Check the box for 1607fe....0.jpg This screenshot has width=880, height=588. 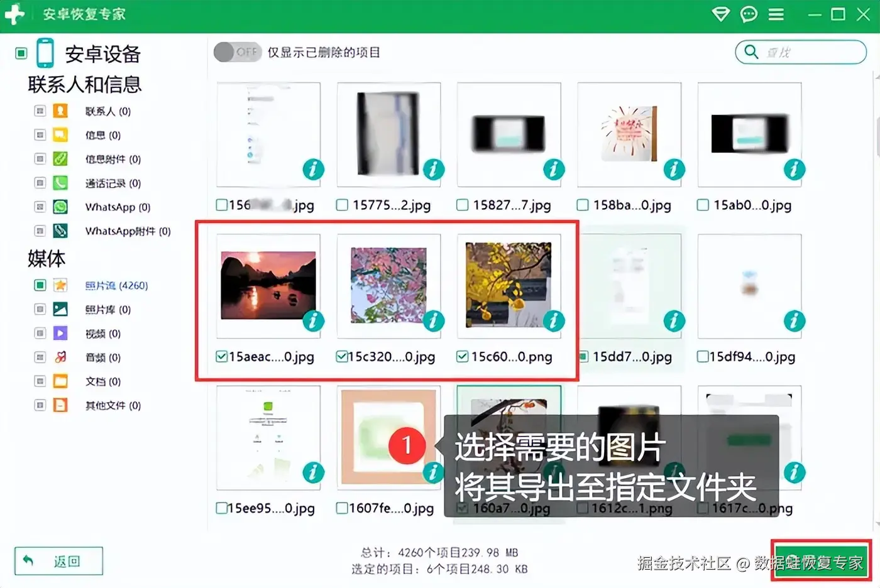pyautogui.click(x=342, y=508)
